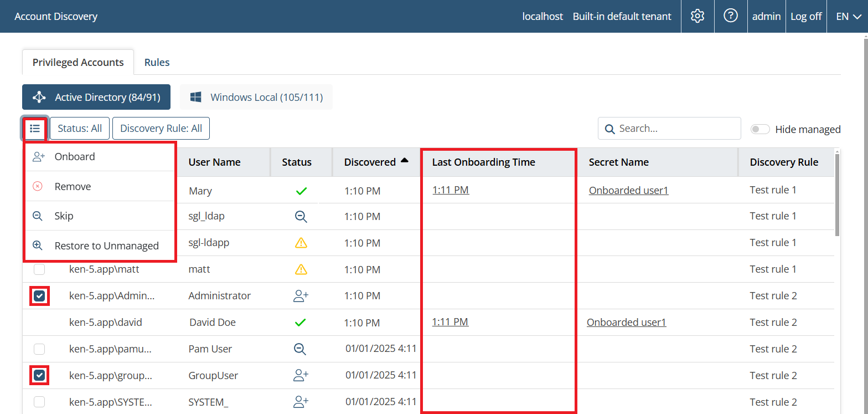The height and width of the screenshot is (414, 868).
Task: Click the sort arrow on Discovered column
Action: [404, 161]
